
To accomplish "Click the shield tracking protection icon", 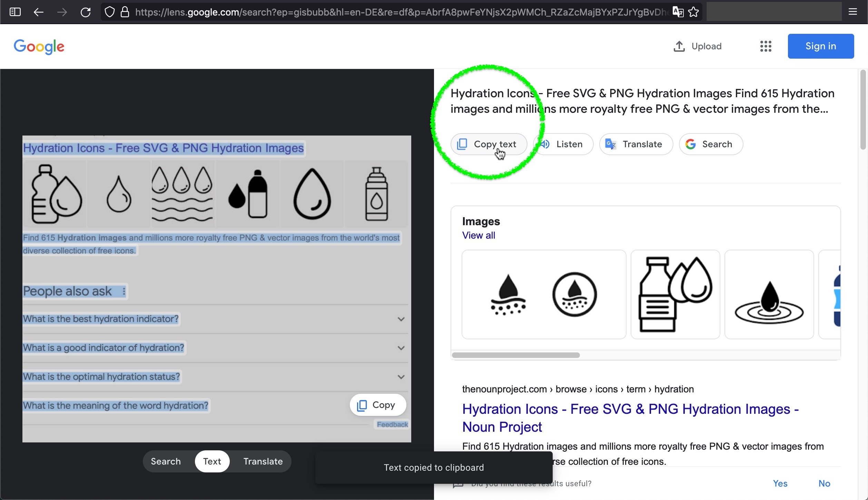I will point(110,12).
